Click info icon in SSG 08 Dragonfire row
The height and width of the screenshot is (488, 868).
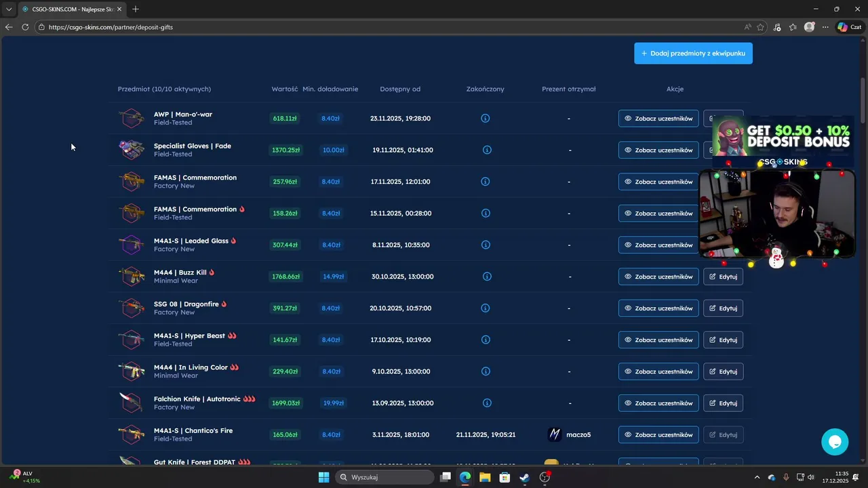coord(485,308)
